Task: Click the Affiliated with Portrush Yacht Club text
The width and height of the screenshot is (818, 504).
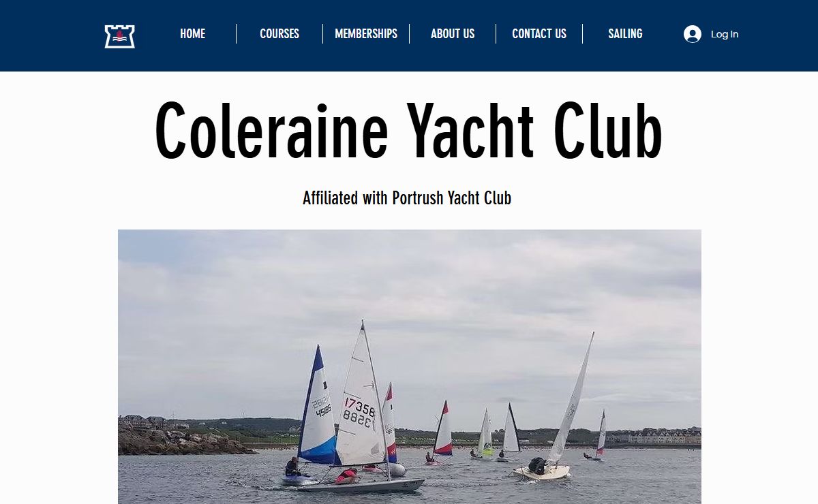Action: point(407,198)
